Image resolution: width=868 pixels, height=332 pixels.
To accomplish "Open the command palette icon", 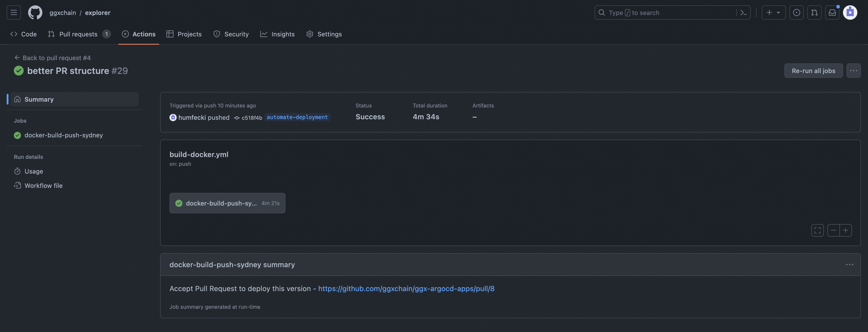I will [743, 13].
